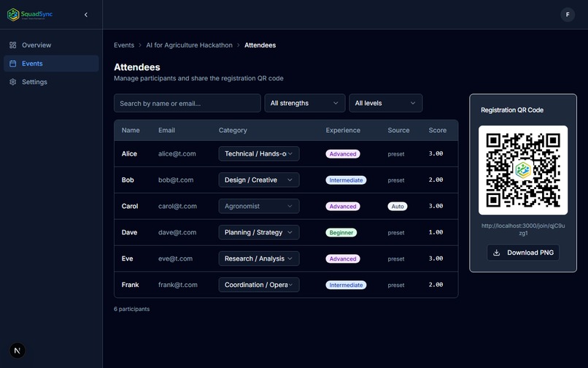
Task: Click the SquadSync logo
Action: pos(30,15)
